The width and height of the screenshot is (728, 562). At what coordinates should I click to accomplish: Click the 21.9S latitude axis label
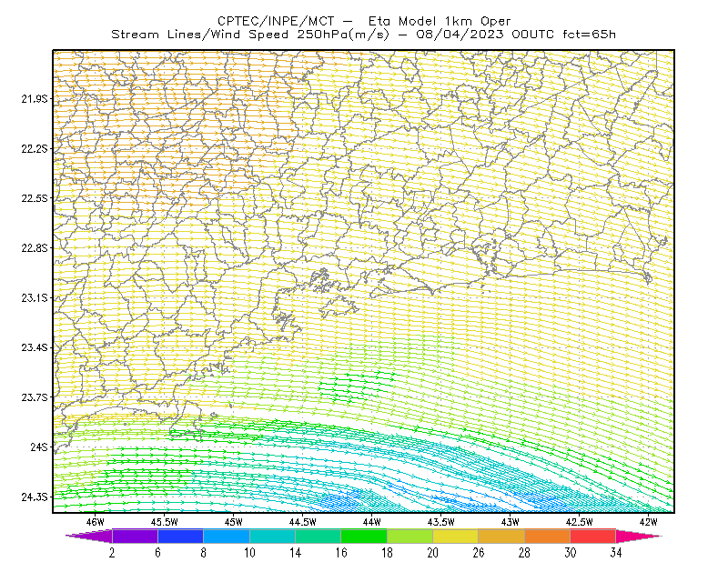(x=35, y=99)
